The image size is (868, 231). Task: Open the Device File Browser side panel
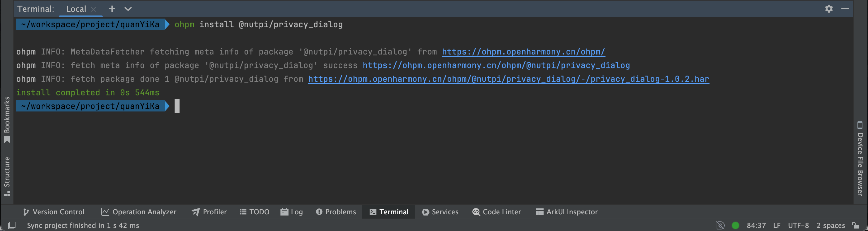860,159
